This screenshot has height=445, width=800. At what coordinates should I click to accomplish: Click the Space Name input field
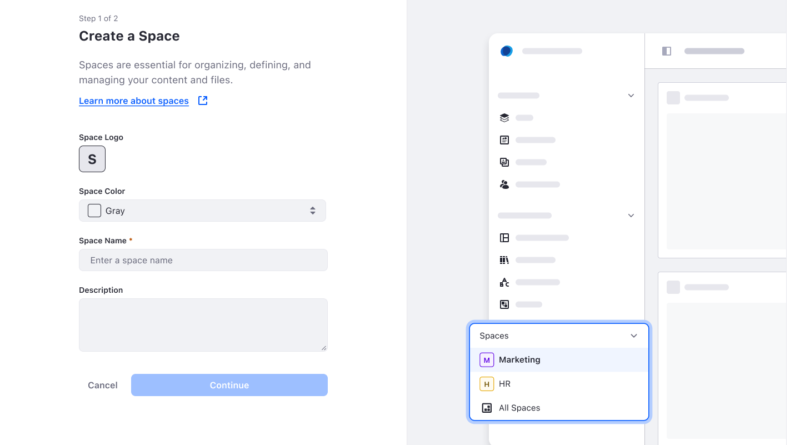pyautogui.click(x=203, y=260)
